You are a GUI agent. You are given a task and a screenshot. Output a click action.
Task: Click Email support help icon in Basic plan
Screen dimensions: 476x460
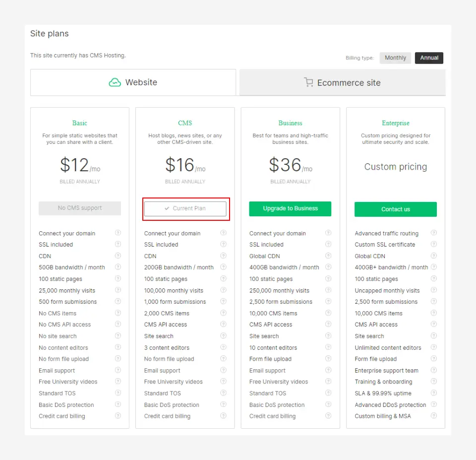[x=118, y=370]
